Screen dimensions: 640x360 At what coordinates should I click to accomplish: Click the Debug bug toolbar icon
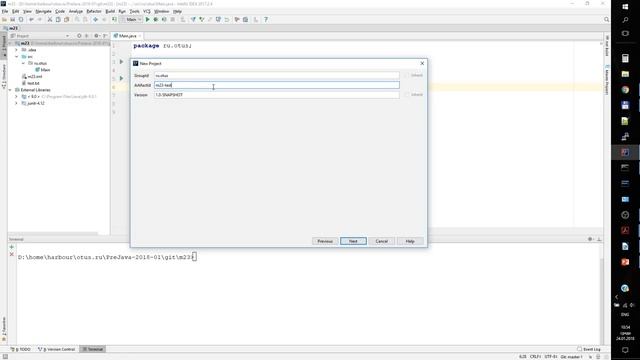[x=156, y=20]
